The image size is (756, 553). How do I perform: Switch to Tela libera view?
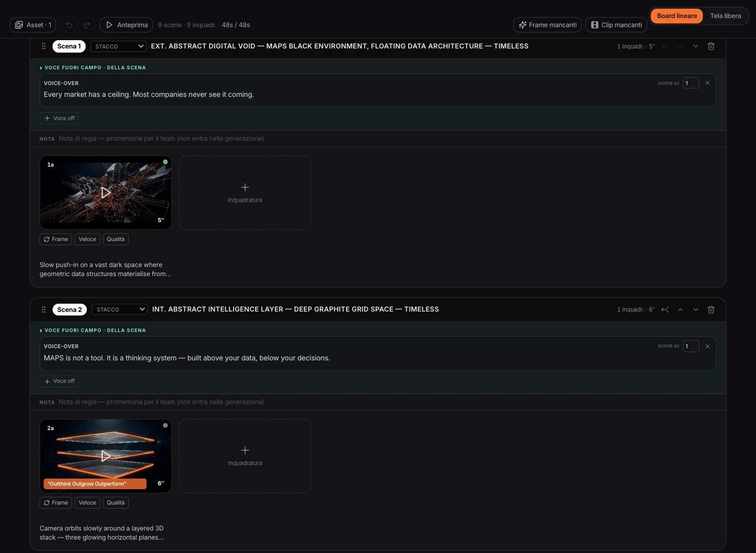tap(725, 16)
